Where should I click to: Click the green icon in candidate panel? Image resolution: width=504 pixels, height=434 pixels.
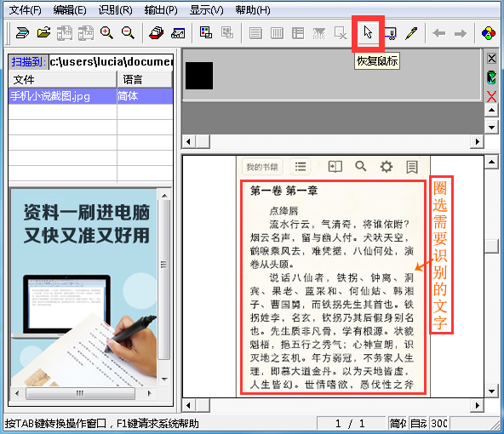[x=491, y=77]
